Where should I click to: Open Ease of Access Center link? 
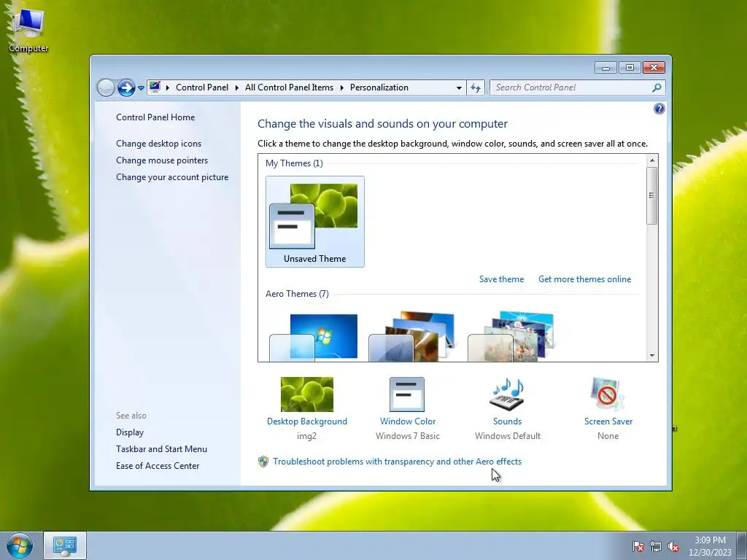[x=158, y=466]
